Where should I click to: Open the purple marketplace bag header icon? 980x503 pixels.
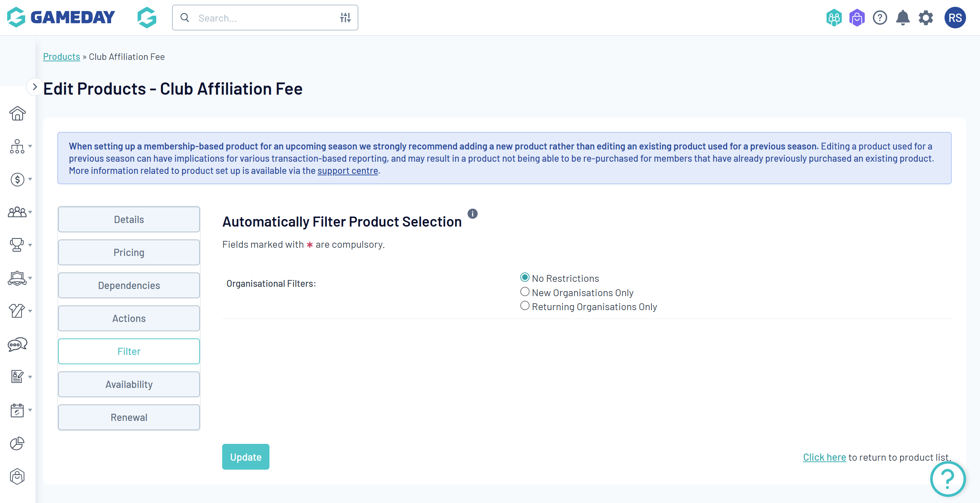[857, 18]
